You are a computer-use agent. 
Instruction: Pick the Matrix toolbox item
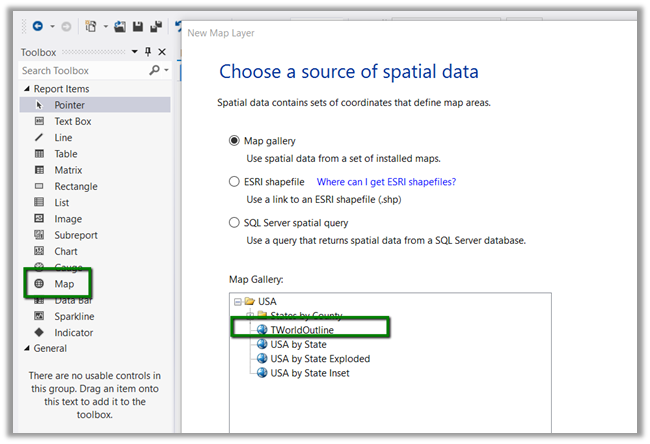(68, 170)
